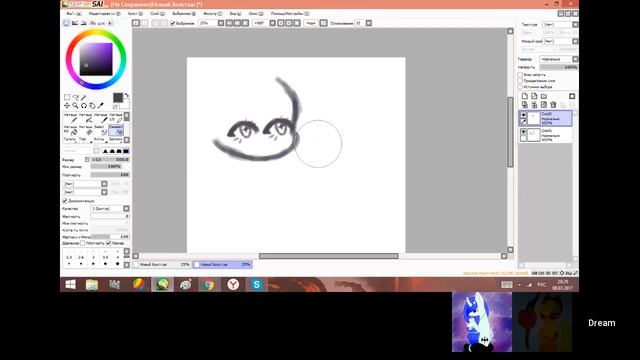This screenshot has width=640, height=360.
Task: Disable pressure Размер checkbox
Action: pyautogui.click(x=109, y=243)
